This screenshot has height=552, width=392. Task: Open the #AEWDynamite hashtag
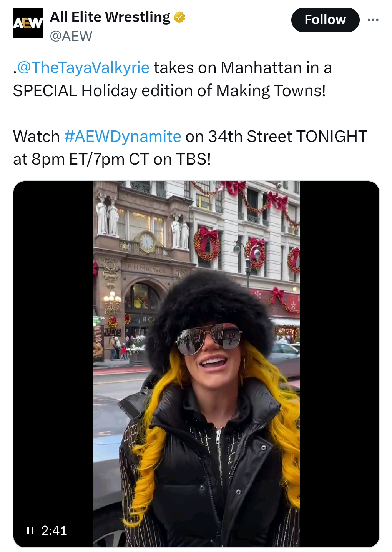point(123,137)
